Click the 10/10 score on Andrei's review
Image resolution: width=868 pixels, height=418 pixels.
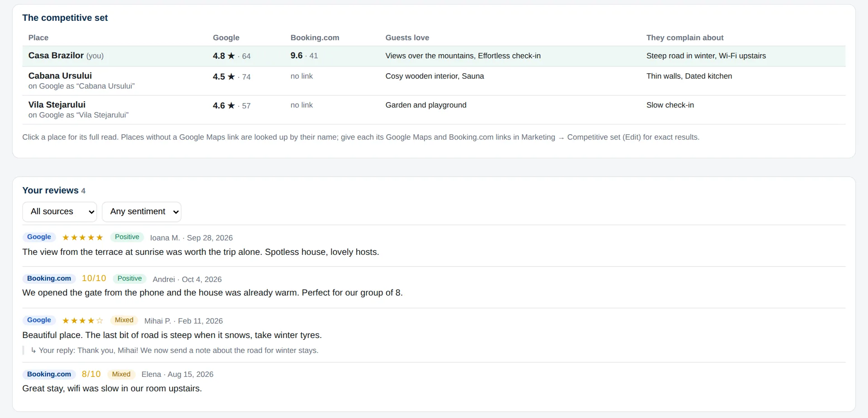94,279
